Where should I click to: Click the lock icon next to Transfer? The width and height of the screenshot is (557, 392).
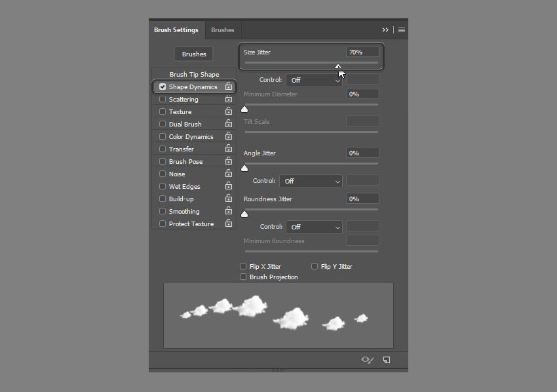pyautogui.click(x=229, y=149)
